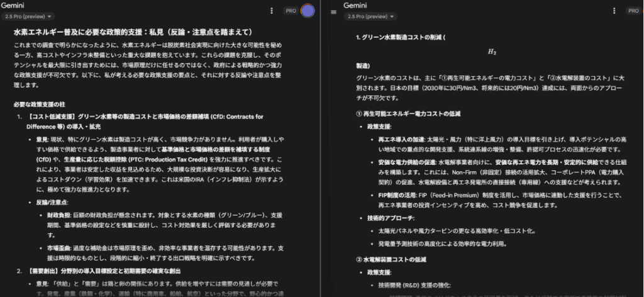Click the PRO badge in left Gemini window
Image resolution: width=644 pixels, height=297 pixels.
(291, 11)
